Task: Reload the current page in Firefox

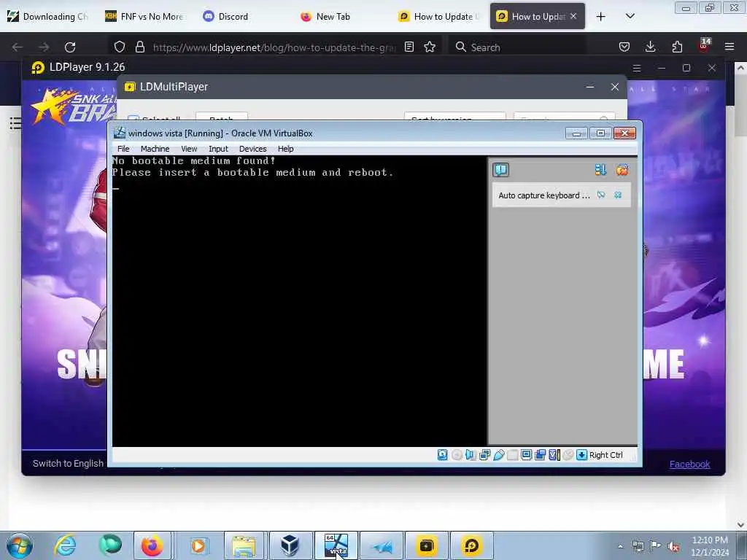Action: coord(70,47)
